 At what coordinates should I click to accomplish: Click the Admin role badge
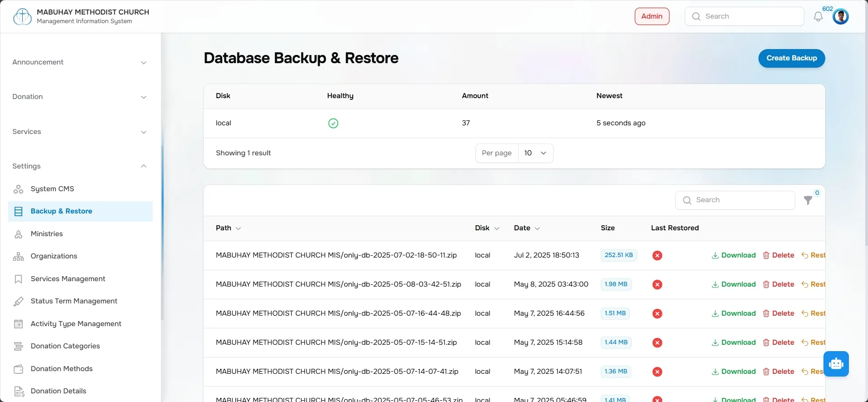(652, 16)
